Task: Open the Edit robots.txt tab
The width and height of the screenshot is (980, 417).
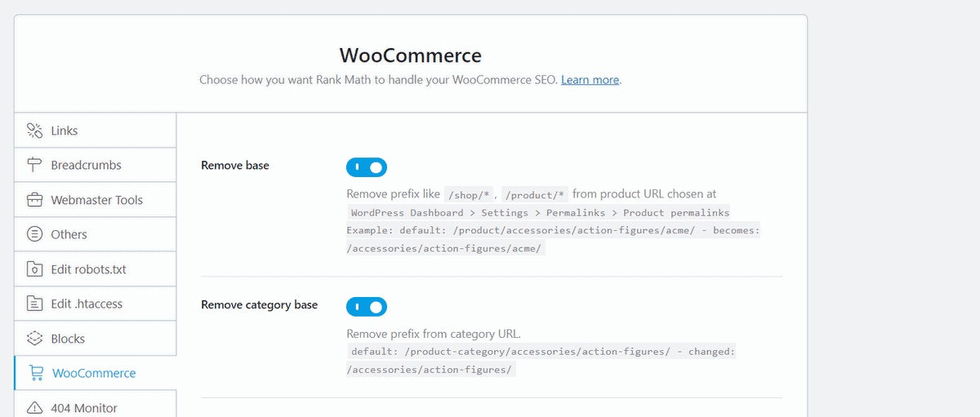Action: (x=96, y=269)
